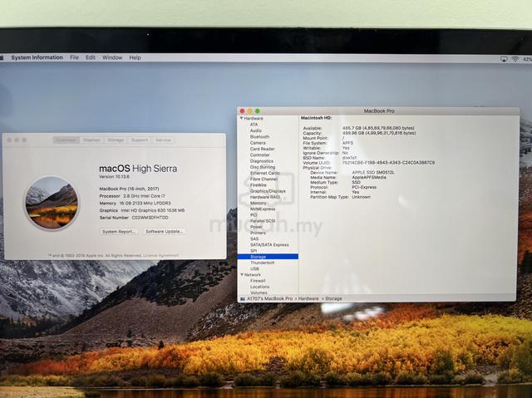Open the File menu

point(74,57)
